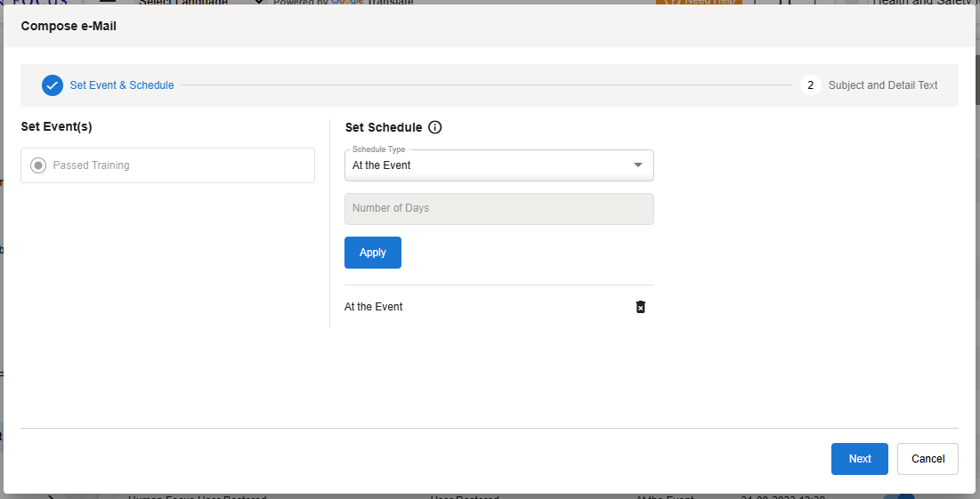Viewport: 980px width, 499px height.
Task: Go to Set Event & Schedule step
Action: tap(122, 85)
